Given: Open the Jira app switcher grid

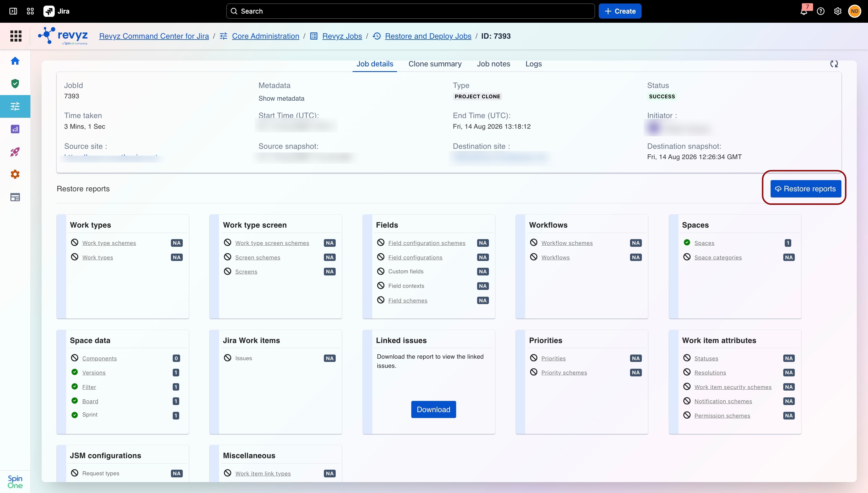Looking at the screenshot, I should pos(30,11).
